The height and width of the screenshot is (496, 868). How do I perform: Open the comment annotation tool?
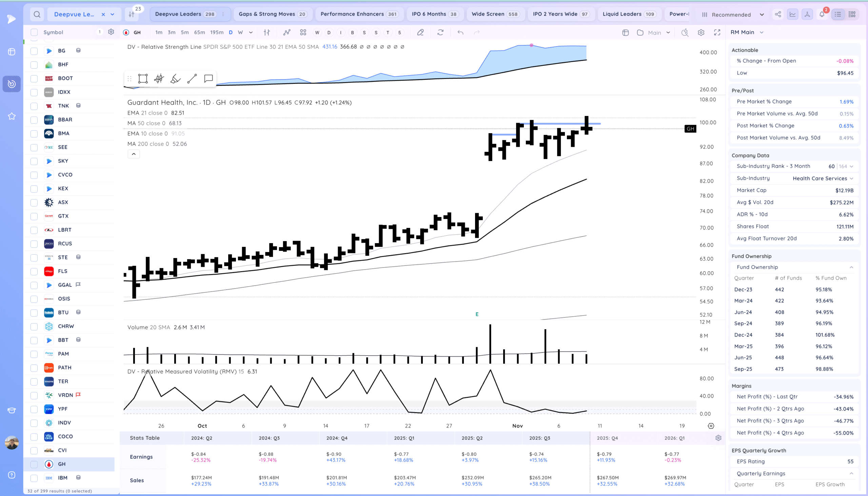point(208,79)
